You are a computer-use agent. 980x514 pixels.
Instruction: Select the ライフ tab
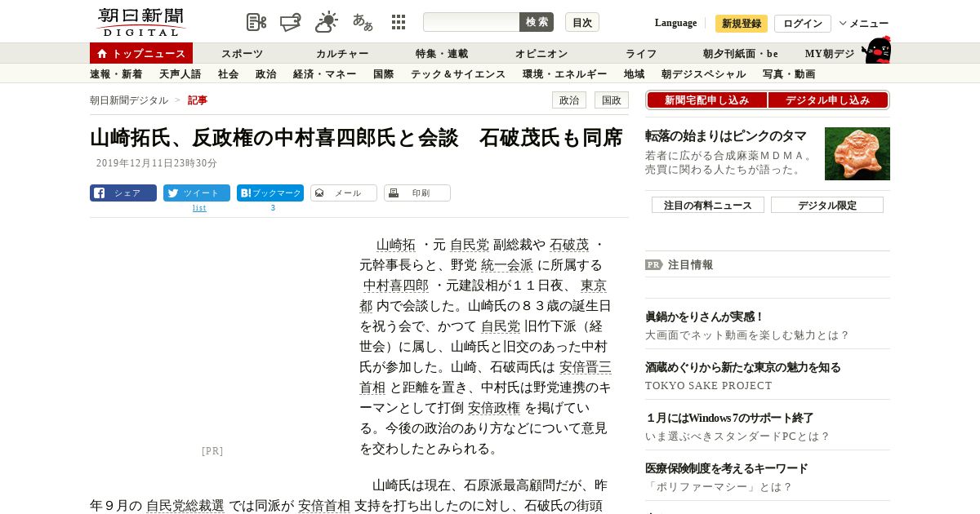(641, 54)
